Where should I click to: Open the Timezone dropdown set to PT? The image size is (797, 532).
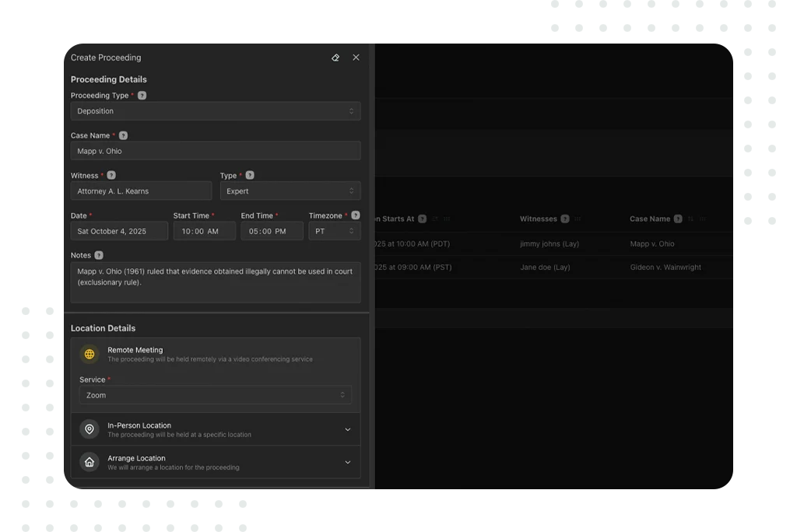coord(335,231)
